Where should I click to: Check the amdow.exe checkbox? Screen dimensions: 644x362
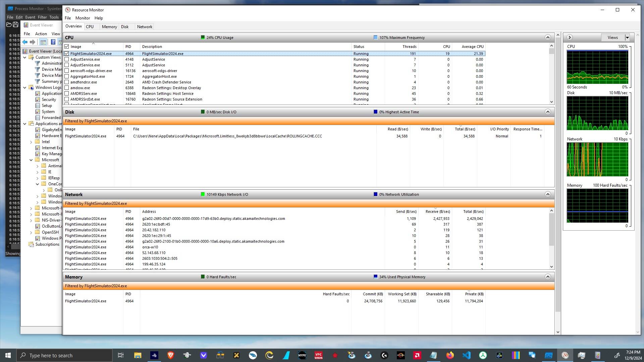coord(67,88)
